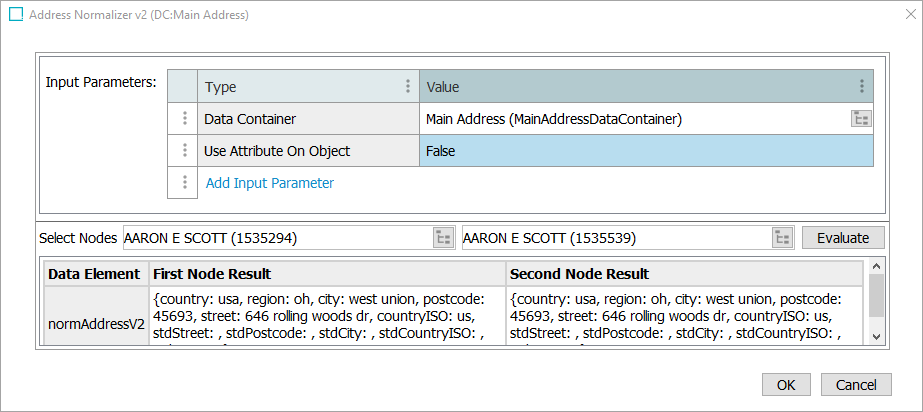
Task: Open node picker for first selected node
Action: [443, 238]
